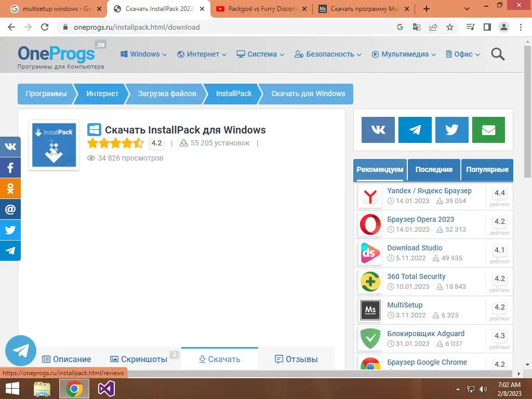The height and width of the screenshot is (399, 532).
Task: Click the Opera browser icon in list
Action: tap(370, 225)
